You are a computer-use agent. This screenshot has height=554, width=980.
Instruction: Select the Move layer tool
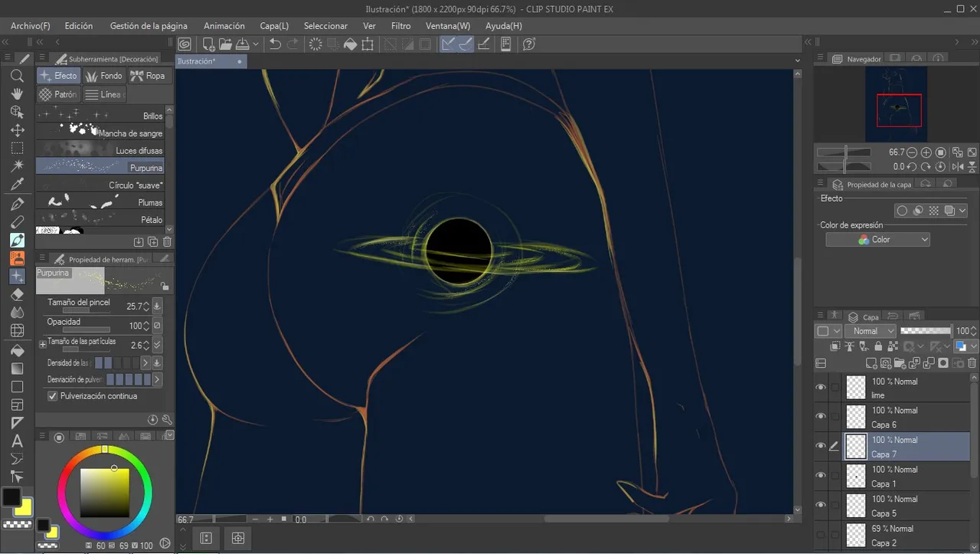(x=17, y=130)
